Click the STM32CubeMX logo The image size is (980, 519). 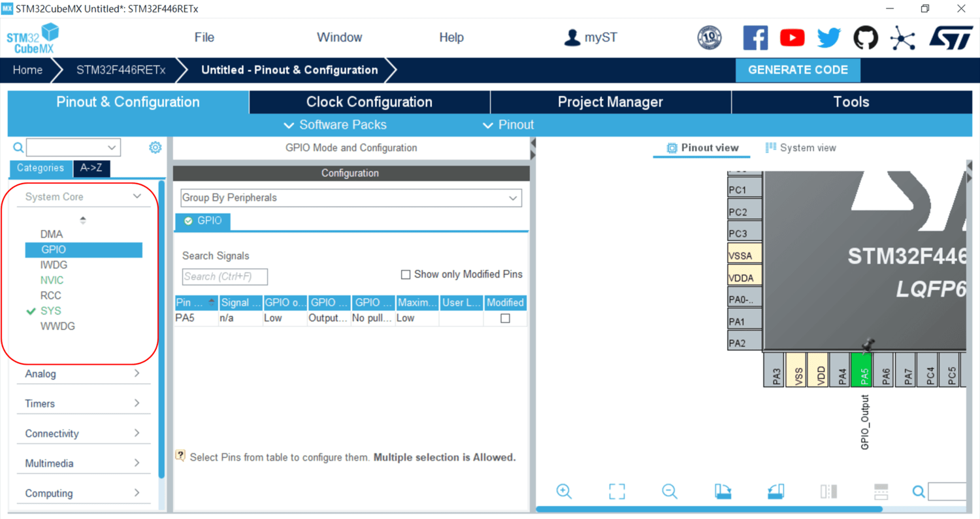click(x=33, y=38)
